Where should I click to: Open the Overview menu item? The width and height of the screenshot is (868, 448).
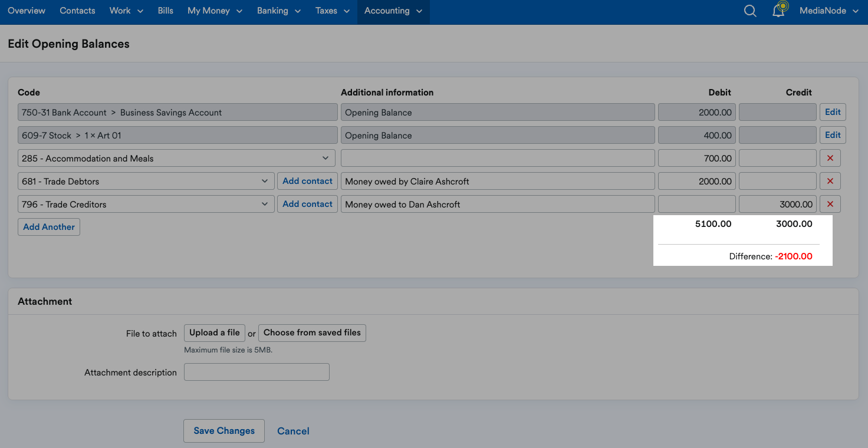point(27,11)
